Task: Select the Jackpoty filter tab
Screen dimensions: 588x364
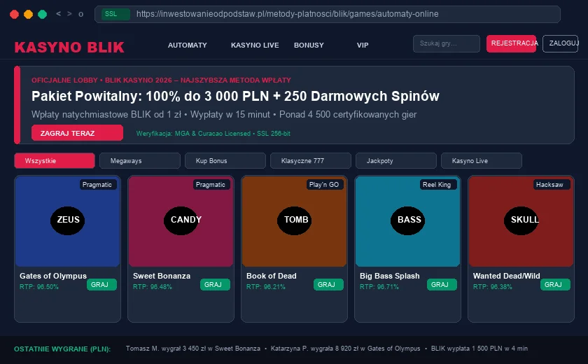Action: click(396, 161)
